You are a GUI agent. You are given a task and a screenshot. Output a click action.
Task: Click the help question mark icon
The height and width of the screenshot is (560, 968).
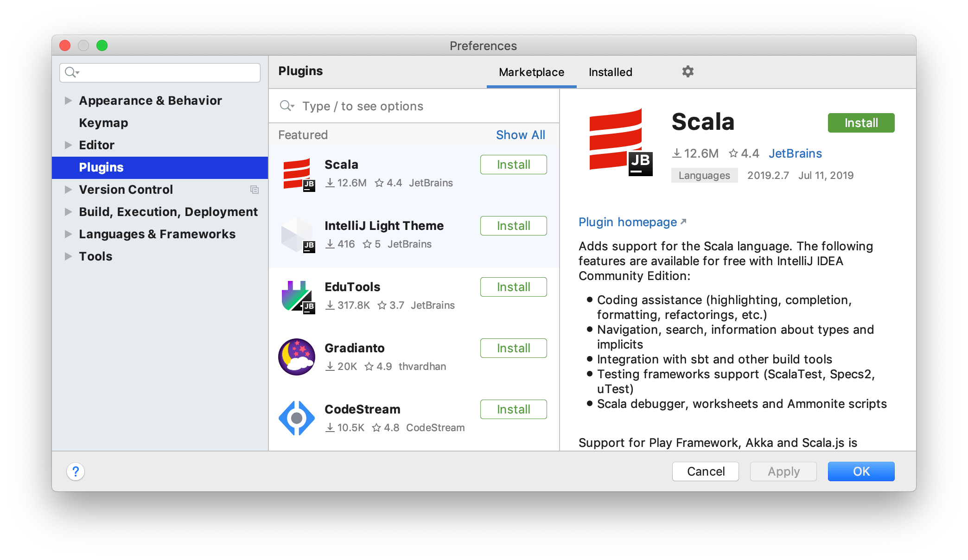(76, 471)
